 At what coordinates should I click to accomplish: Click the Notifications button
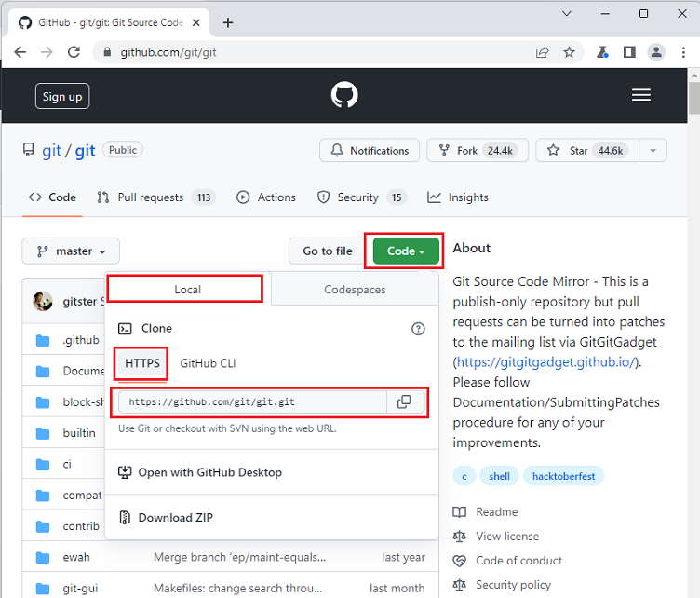coord(370,151)
